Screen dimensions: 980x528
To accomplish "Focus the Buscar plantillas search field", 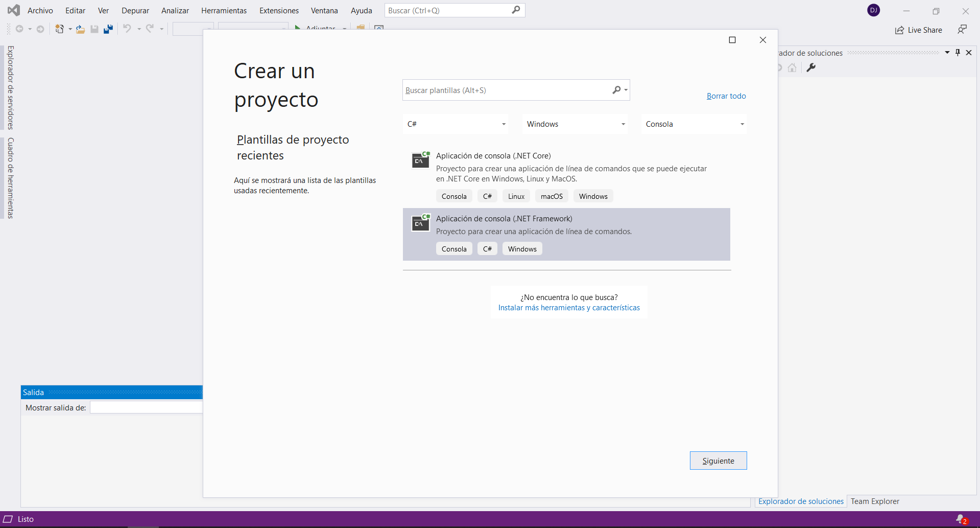I will click(x=506, y=90).
